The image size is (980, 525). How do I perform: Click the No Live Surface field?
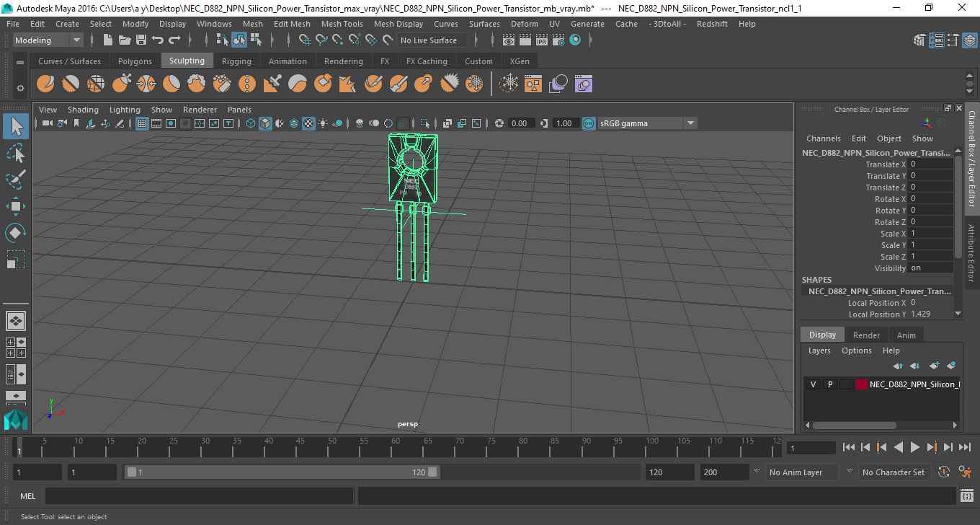coord(432,40)
